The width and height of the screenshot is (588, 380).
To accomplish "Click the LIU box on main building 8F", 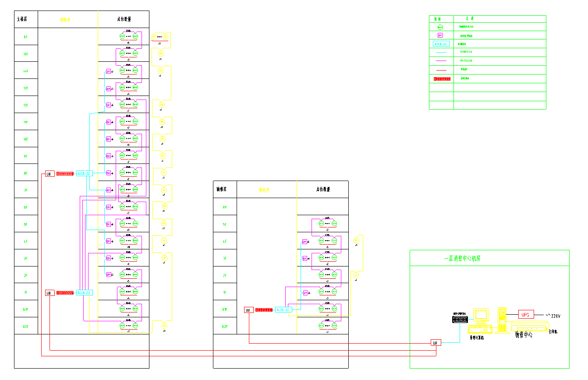I will (50, 174).
